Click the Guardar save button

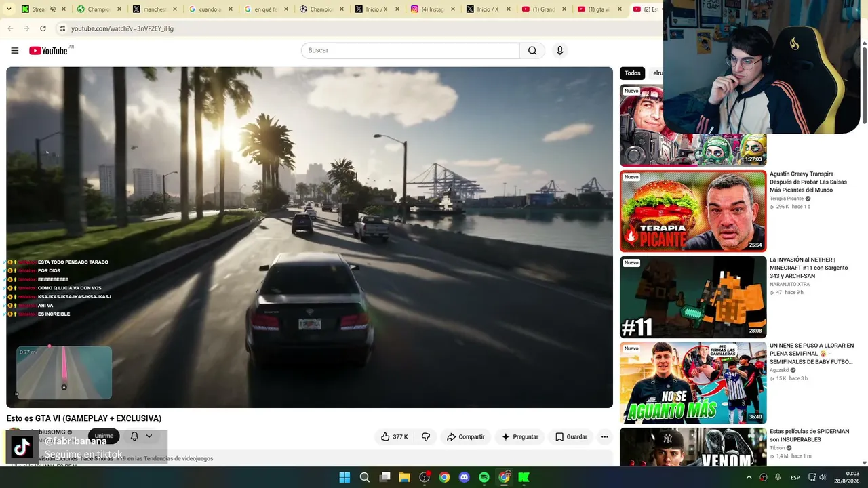[571, 437]
